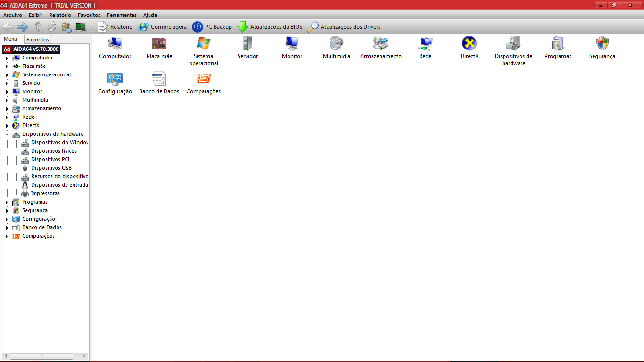
Task: Click sidebar horizontal scrollbar left arrow
Action: (5, 356)
